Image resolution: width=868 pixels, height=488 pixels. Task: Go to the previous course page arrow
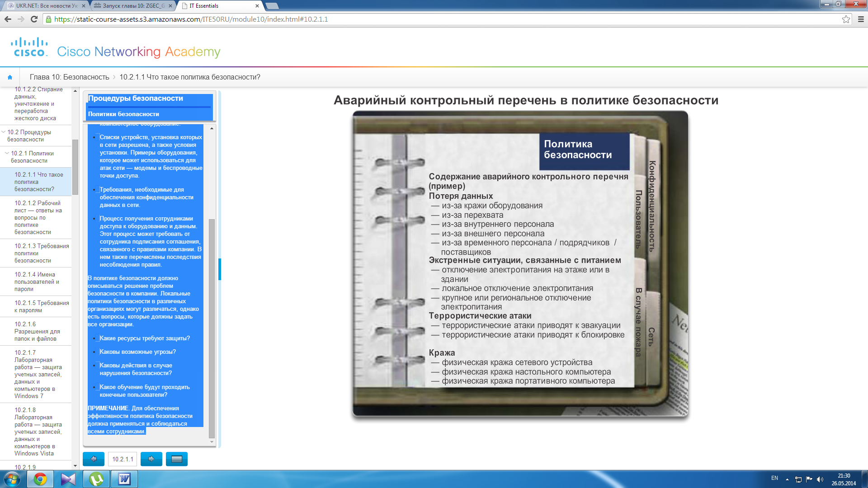[94, 459]
